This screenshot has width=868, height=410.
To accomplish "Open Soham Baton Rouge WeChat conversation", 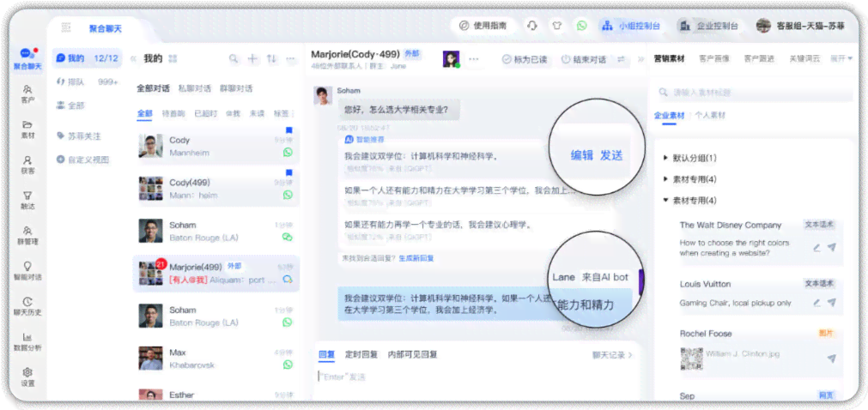I will coord(215,231).
